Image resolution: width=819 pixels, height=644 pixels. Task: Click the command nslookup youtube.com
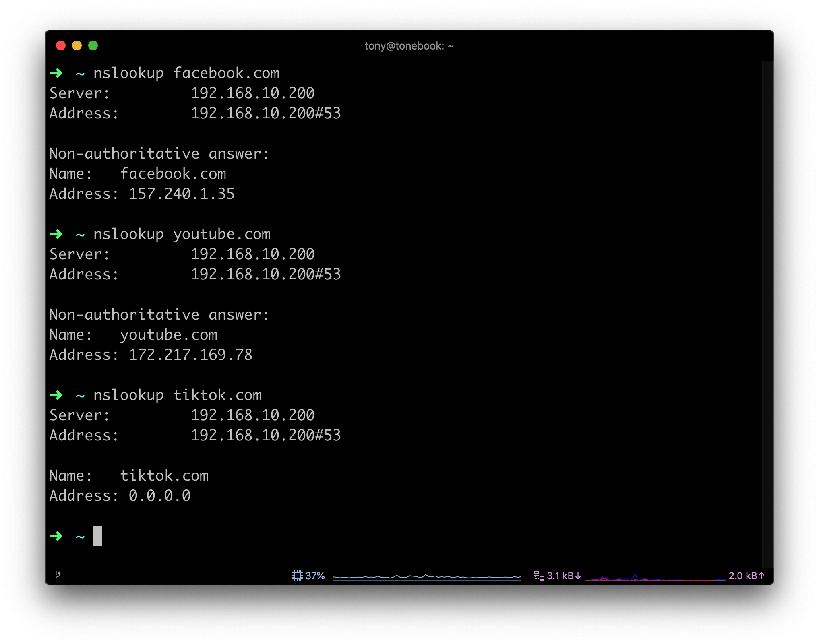click(182, 234)
